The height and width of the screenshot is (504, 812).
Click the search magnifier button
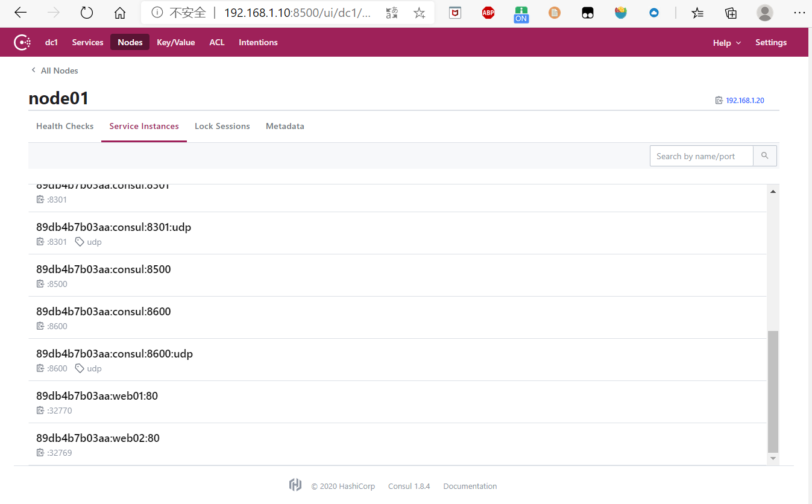[765, 156]
